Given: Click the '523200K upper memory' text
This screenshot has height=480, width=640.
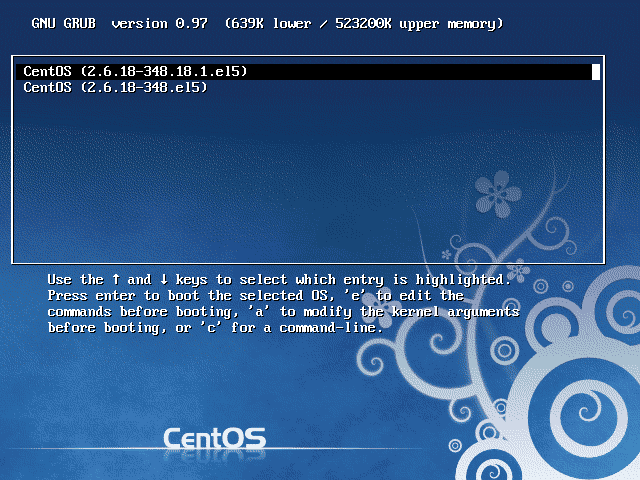Looking at the screenshot, I should 419,24.
